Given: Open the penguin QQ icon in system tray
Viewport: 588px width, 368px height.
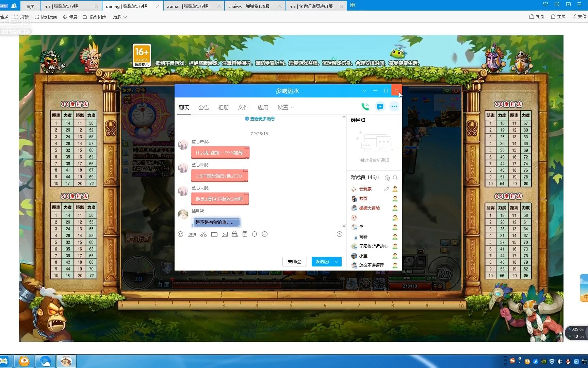Looking at the screenshot, I should [568, 362].
